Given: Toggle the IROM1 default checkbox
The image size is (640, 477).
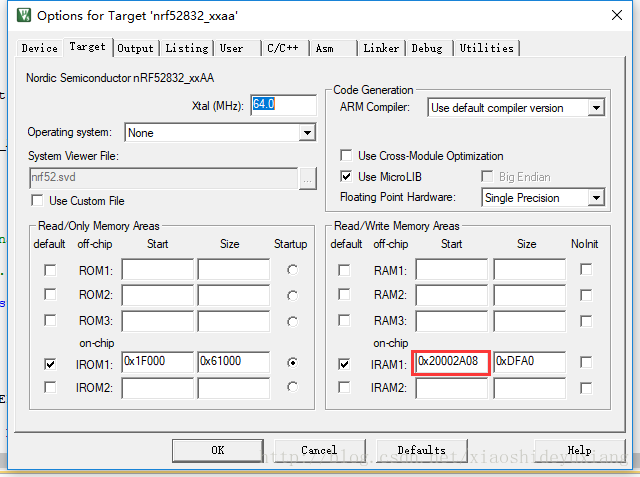Looking at the screenshot, I should (x=50, y=364).
